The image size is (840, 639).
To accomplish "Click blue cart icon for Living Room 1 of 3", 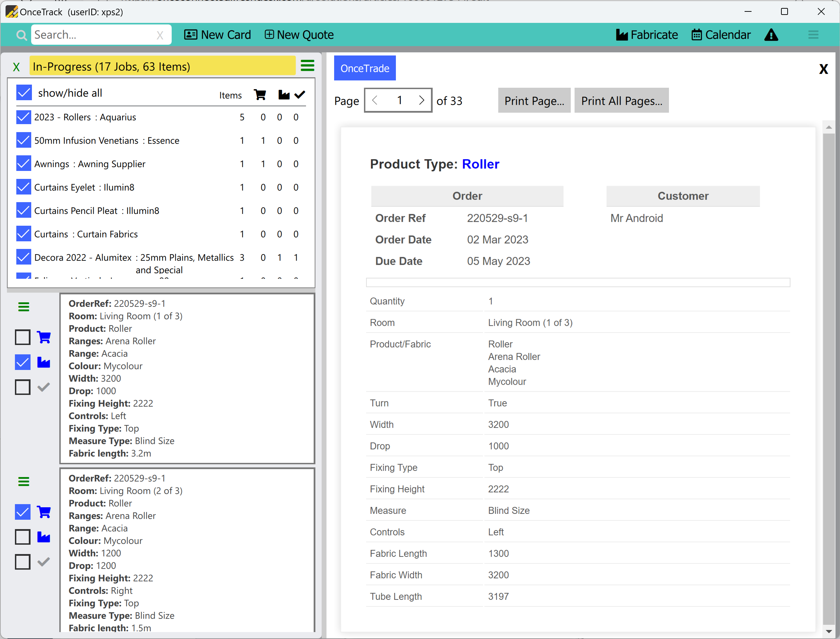I will [x=44, y=337].
